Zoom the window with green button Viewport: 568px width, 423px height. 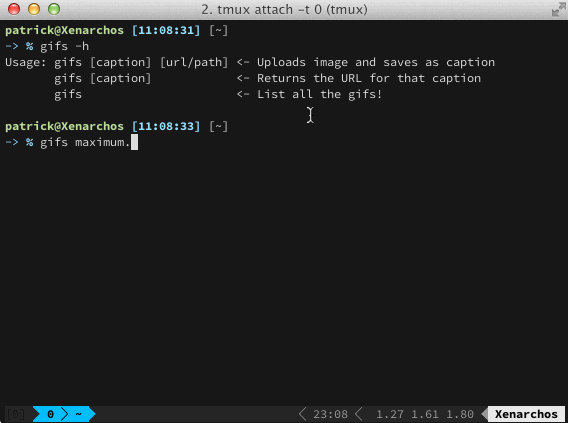[54, 9]
